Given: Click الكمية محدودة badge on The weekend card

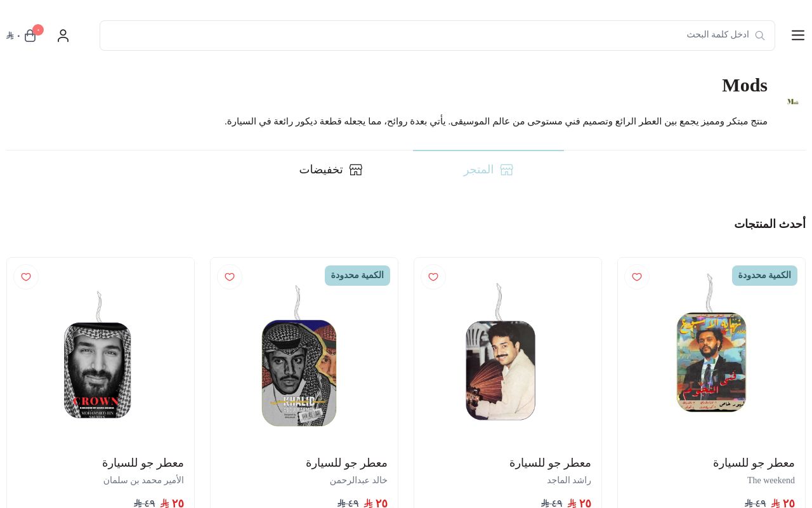Looking at the screenshot, I should [x=764, y=276].
